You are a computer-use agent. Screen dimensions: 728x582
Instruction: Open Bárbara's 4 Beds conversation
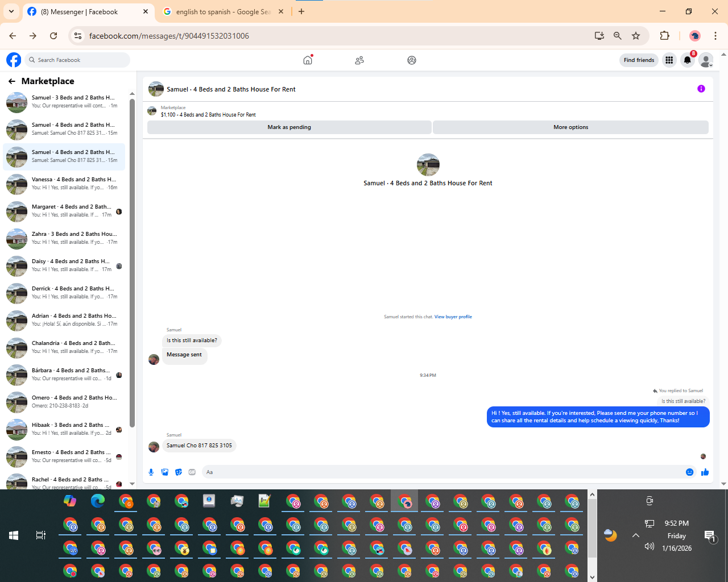tap(64, 375)
